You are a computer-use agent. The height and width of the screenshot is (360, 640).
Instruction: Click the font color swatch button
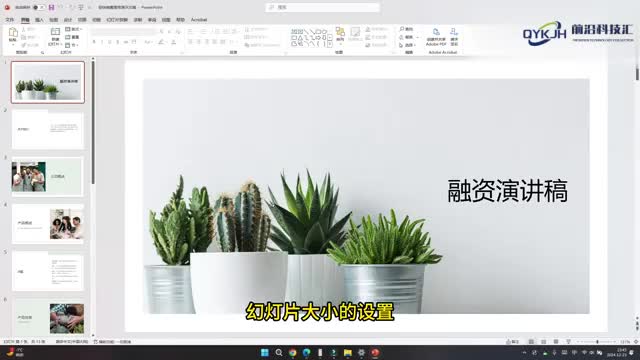tap(173, 42)
